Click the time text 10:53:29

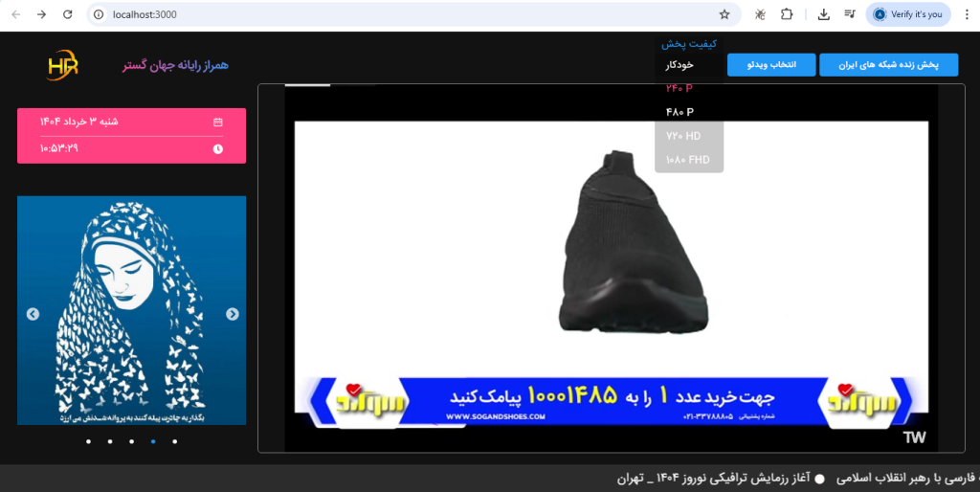58,148
